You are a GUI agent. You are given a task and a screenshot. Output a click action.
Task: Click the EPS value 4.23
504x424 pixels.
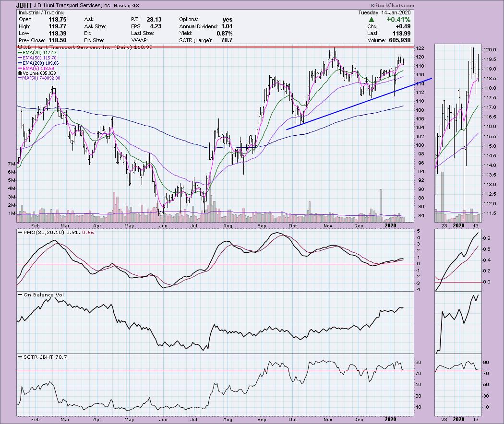[x=156, y=26]
